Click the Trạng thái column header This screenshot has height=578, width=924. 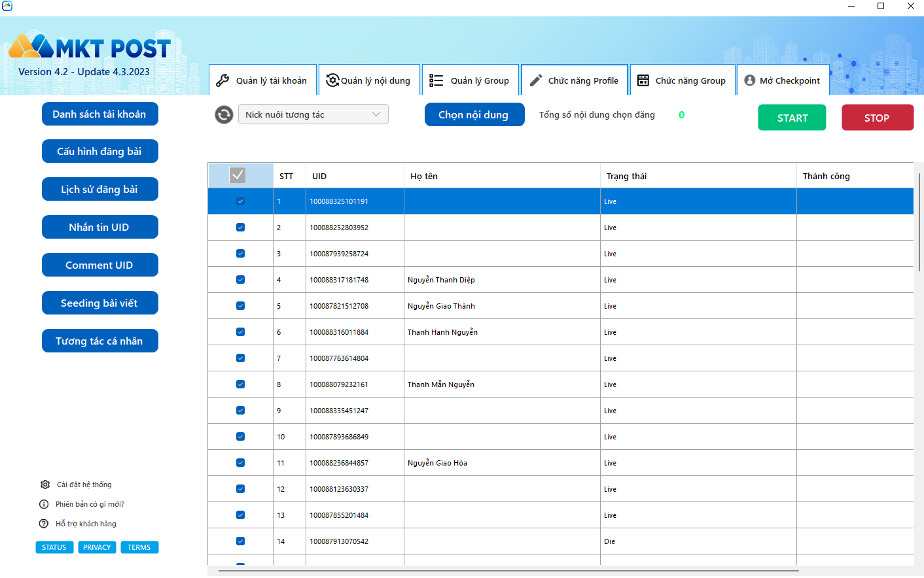click(x=698, y=176)
